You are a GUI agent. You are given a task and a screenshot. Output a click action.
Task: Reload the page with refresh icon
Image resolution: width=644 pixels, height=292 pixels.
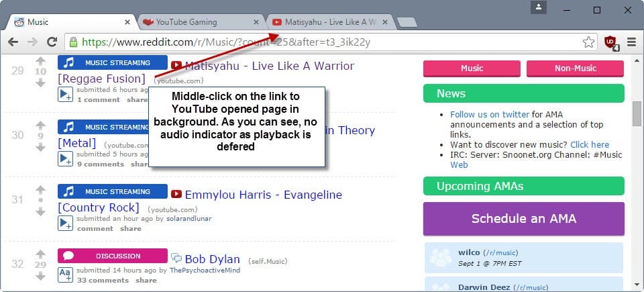52,42
